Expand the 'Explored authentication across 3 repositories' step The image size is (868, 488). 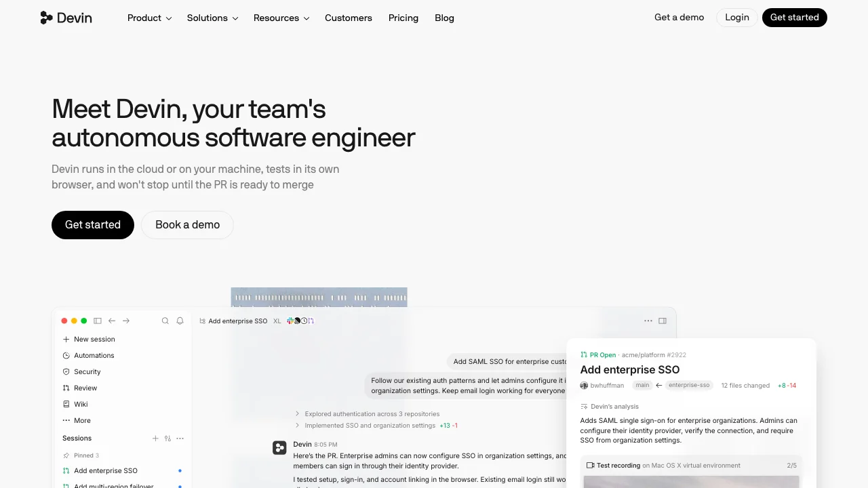click(367, 413)
